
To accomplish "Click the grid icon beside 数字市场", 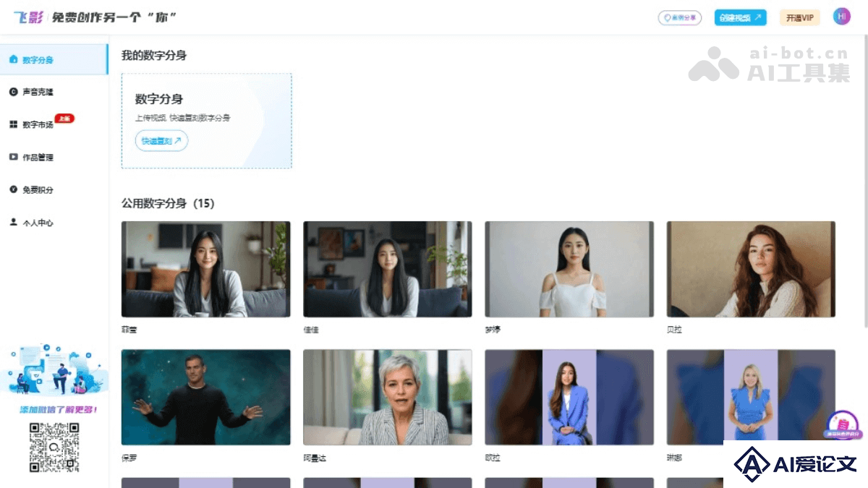I will 13,124.
